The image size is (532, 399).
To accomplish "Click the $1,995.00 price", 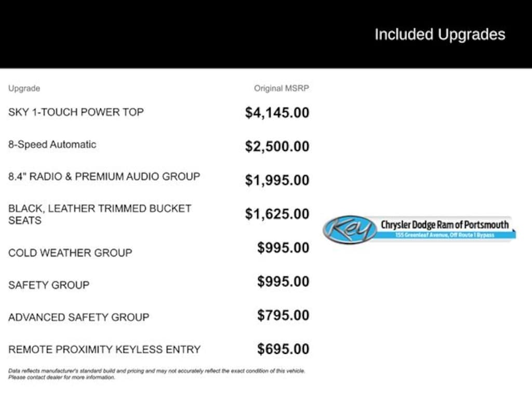I will [277, 180].
